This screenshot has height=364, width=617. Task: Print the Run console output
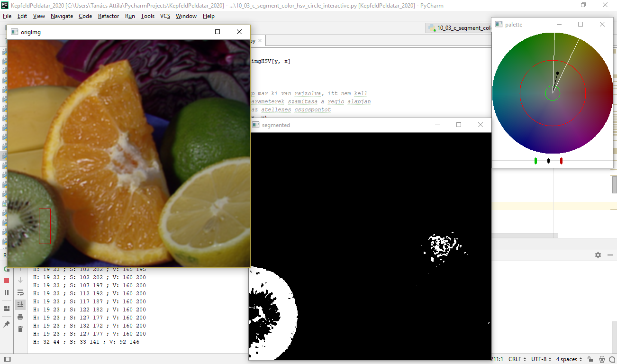click(x=20, y=317)
